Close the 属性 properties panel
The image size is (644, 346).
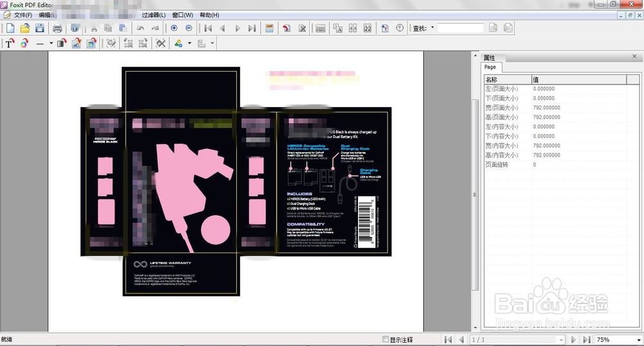pyautogui.click(x=634, y=56)
